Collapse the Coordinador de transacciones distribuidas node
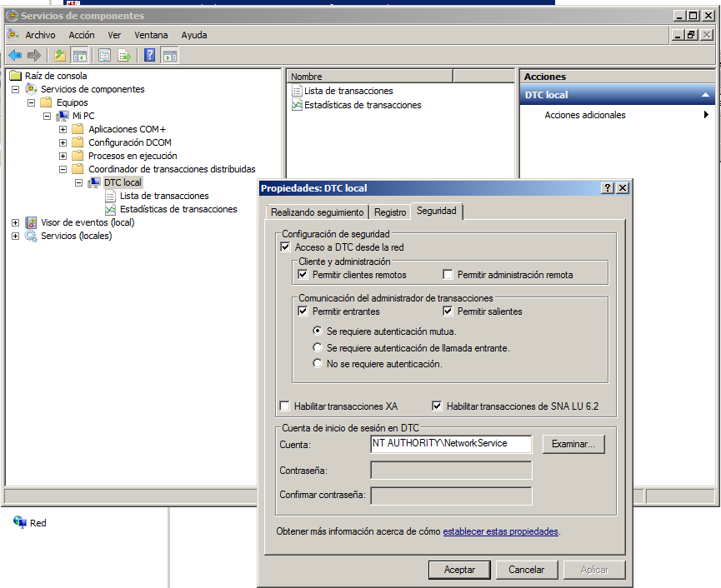The image size is (721, 588). click(63, 168)
